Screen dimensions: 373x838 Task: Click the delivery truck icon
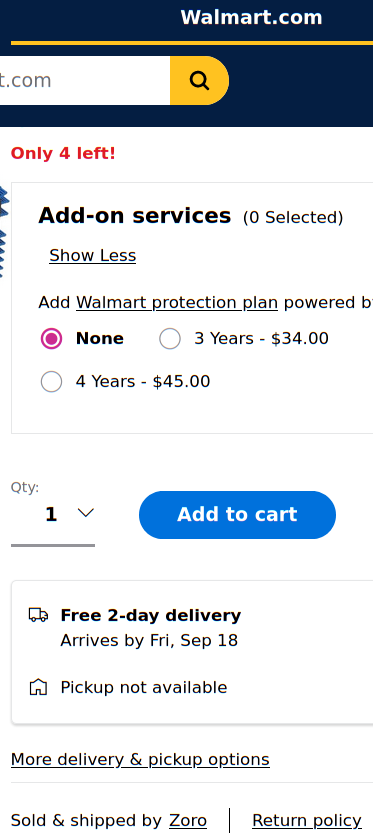[38, 615]
